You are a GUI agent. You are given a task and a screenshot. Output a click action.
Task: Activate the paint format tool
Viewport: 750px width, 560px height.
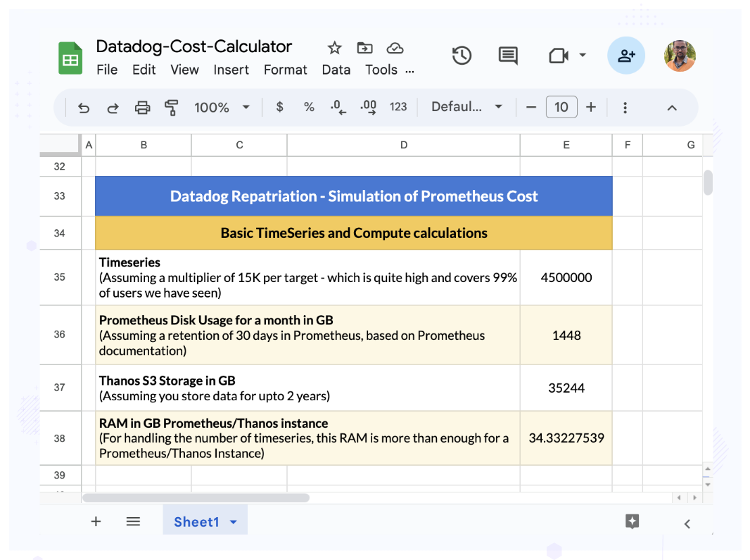click(x=171, y=108)
